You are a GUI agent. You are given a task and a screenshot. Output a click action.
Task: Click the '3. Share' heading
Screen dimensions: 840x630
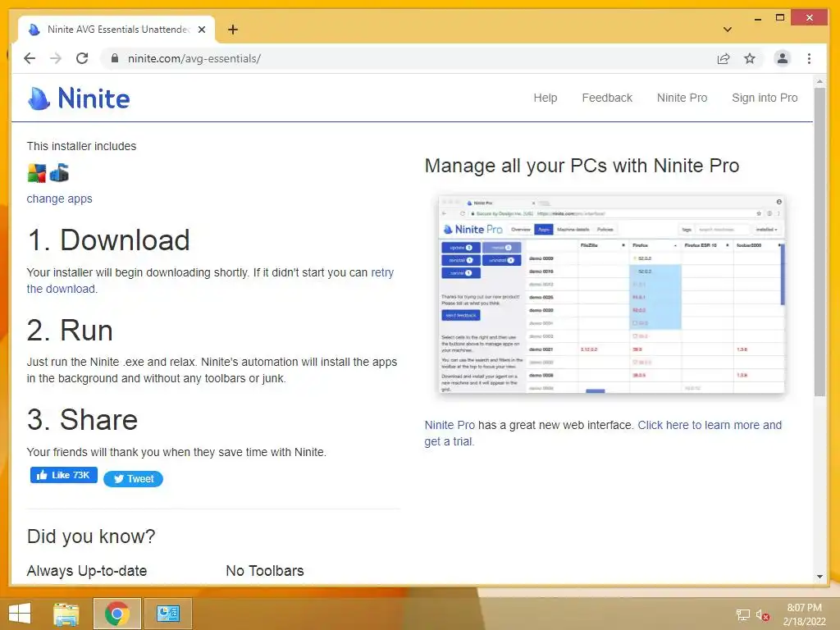(83, 419)
